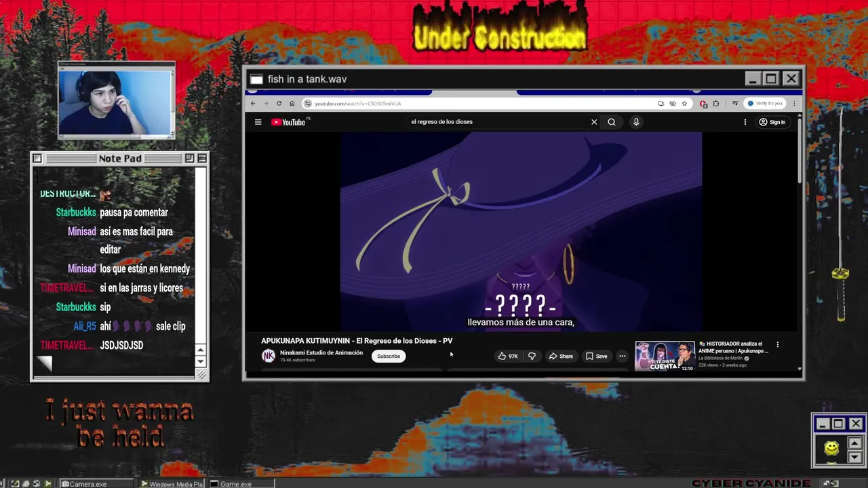
Task: Dislike the video
Action: (x=532, y=356)
